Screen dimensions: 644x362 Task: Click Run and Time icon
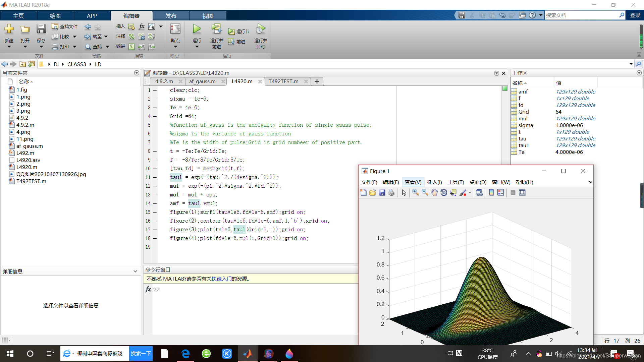pos(261,29)
